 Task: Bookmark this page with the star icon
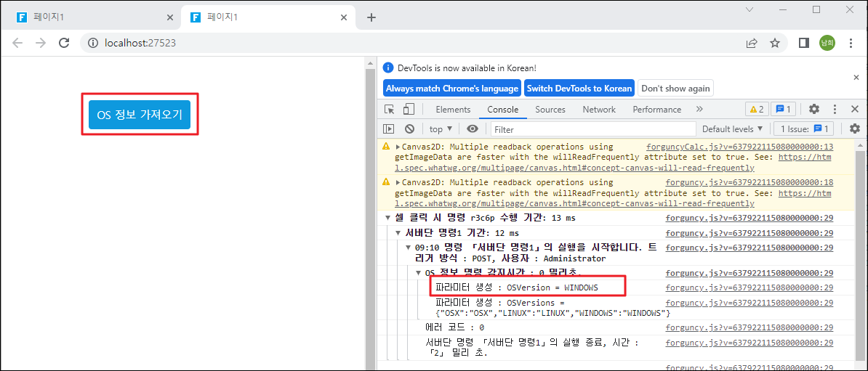pyautogui.click(x=775, y=43)
